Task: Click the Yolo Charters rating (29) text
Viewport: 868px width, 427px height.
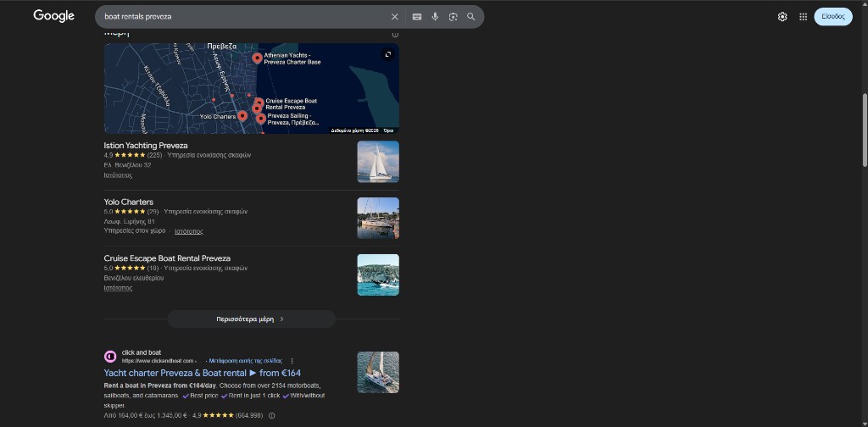Action: 153,211
